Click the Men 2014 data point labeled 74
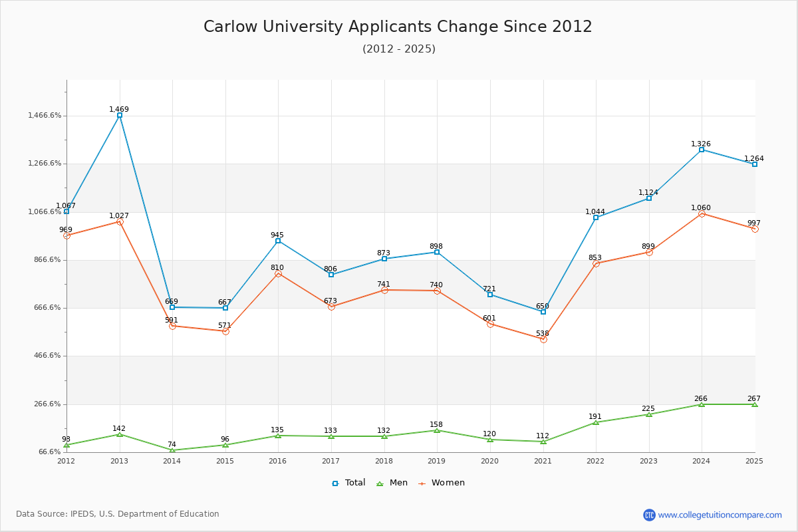Image resolution: width=798 pixels, height=532 pixels. pos(172,450)
